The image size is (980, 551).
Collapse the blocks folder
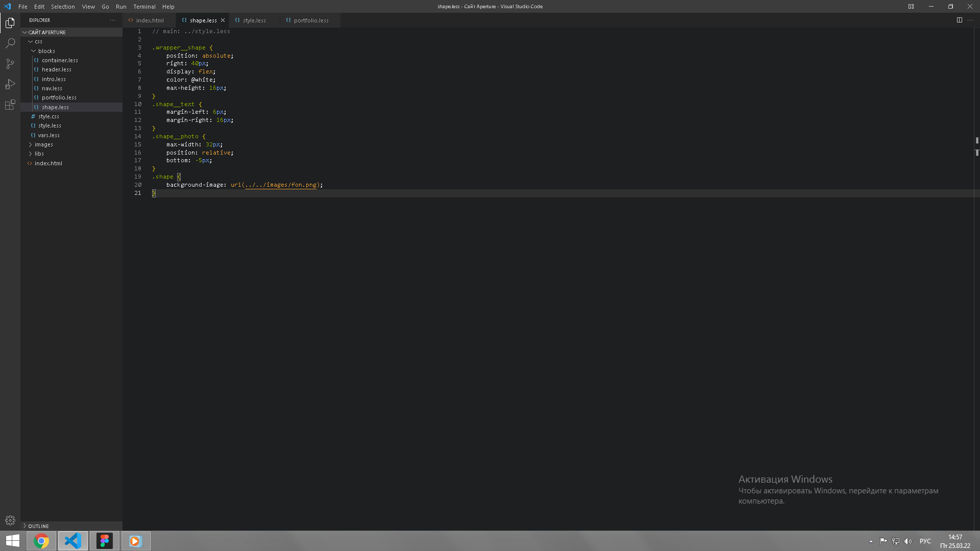pyautogui.click(x=71, y=51)
